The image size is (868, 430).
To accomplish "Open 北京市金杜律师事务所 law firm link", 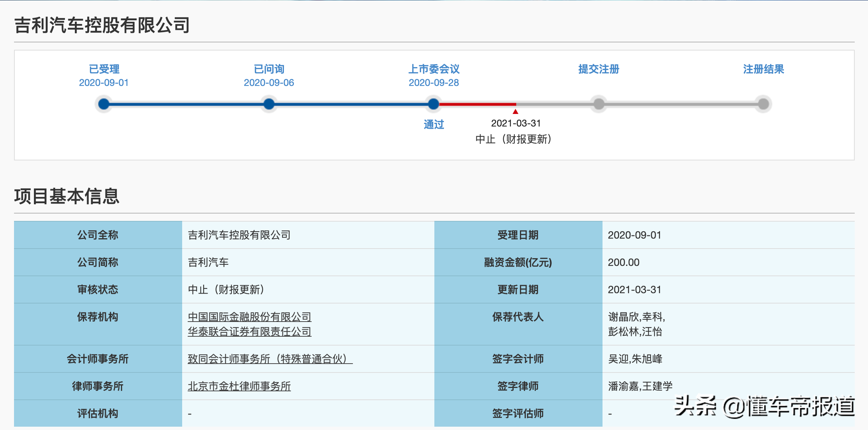I will click(x=239, y=386).
